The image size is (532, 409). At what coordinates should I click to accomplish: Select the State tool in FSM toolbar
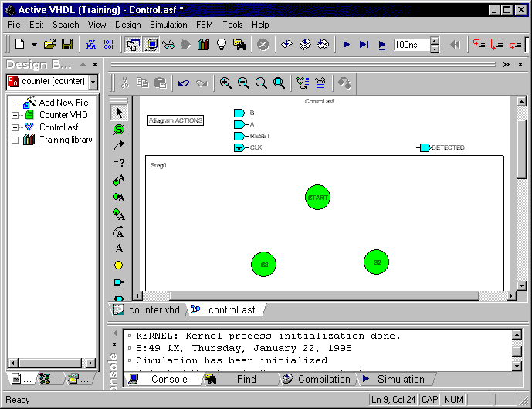tap(119, 129)
